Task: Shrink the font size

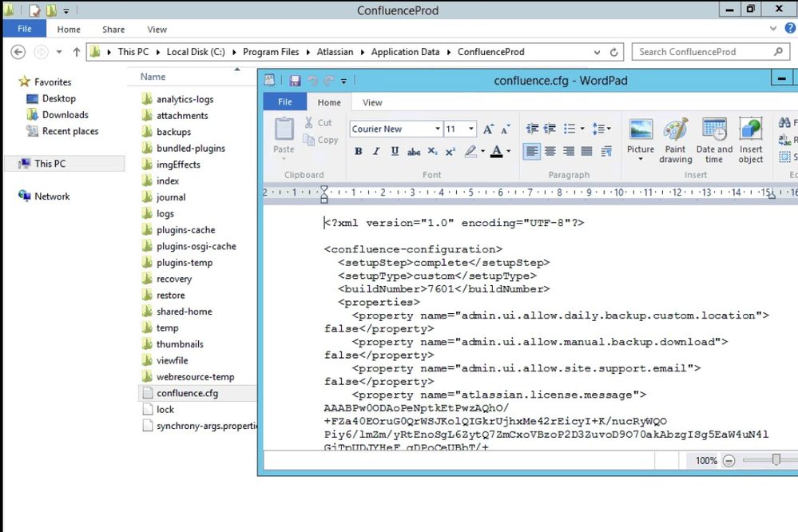Action: pyautogui.click(x=506, y=129)
